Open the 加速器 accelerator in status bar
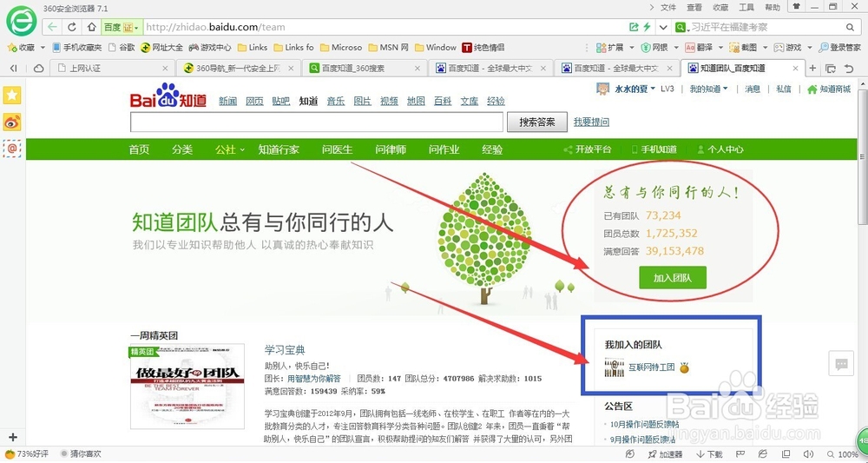The width and height of the screenshot is (868, 463). (666, 454)
